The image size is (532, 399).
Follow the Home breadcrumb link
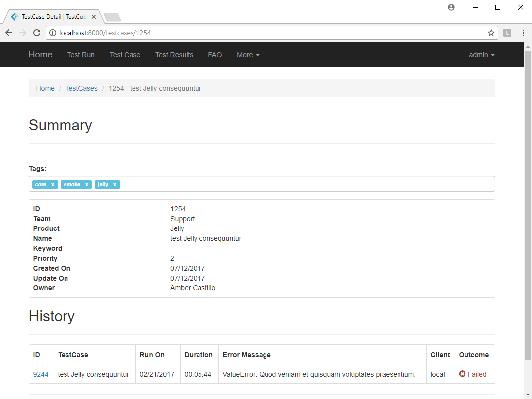(x=45, y=89)
